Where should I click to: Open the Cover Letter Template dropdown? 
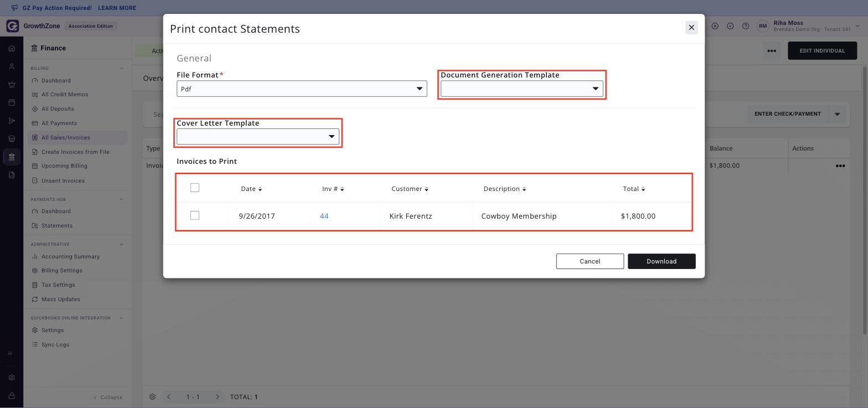[258, 137]
